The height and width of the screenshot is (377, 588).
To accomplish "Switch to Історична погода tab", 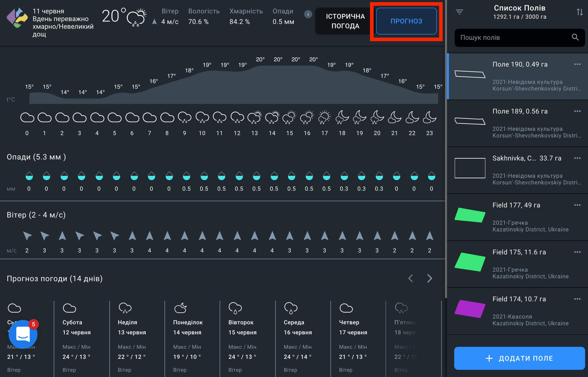I will pos(345,21).
